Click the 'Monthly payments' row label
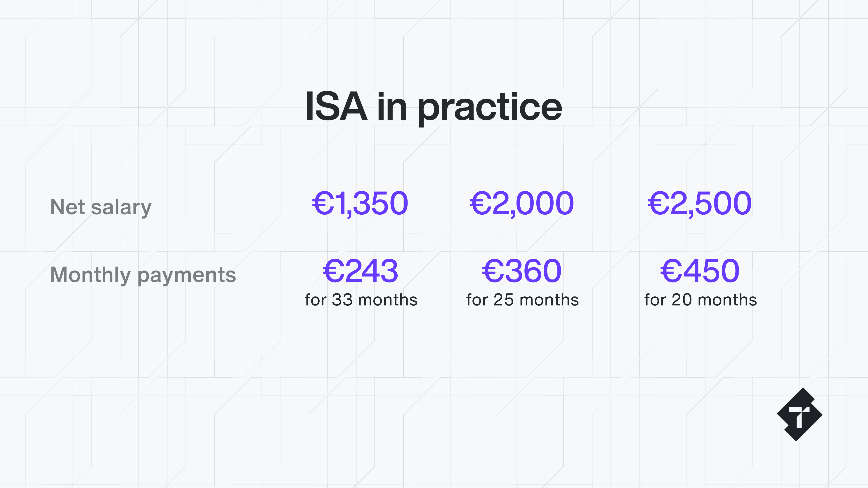Screen dimensions: 868x488 (143, 275)
